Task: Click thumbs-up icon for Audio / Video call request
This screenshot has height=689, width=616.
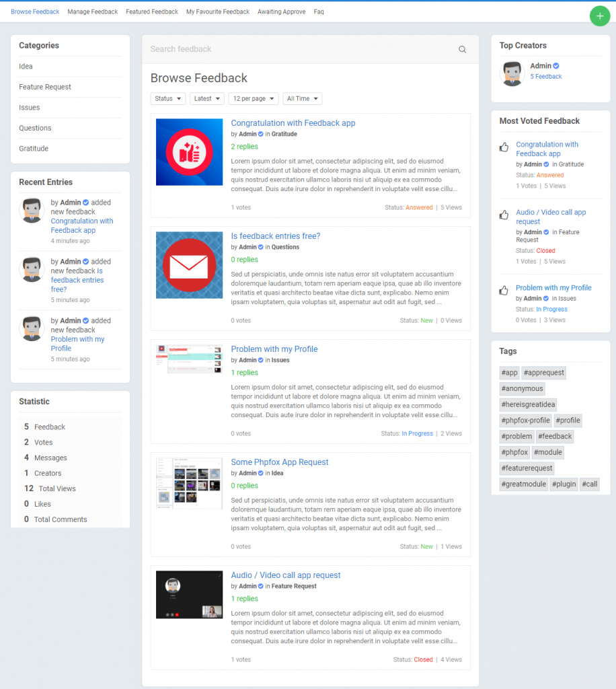Action: [504, 216]
